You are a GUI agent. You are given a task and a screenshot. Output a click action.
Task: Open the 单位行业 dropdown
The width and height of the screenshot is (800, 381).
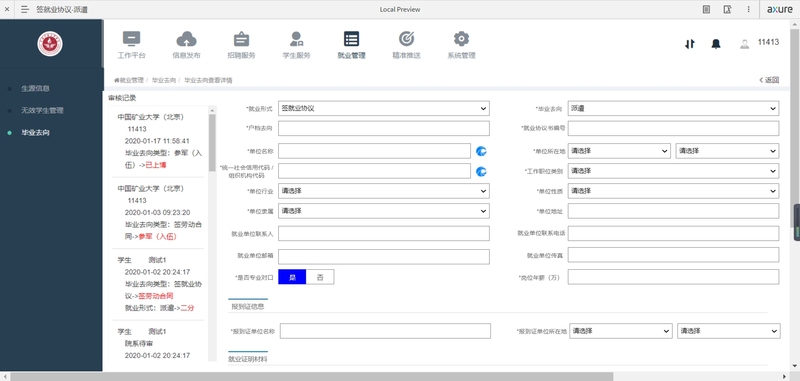(384, 191)
